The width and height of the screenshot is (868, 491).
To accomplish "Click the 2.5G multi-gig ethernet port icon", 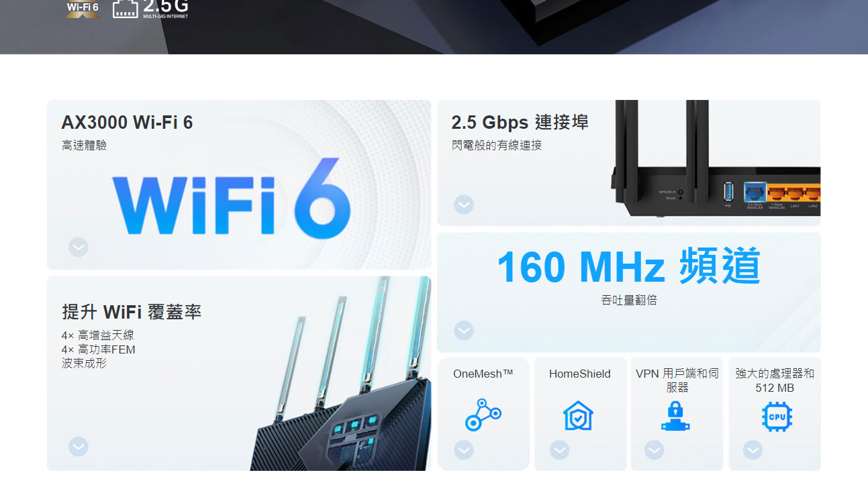I will [126, 9].
